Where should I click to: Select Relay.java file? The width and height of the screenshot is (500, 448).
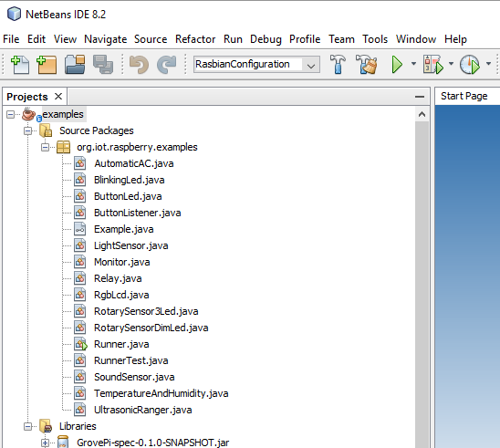(x=118, y=278)
